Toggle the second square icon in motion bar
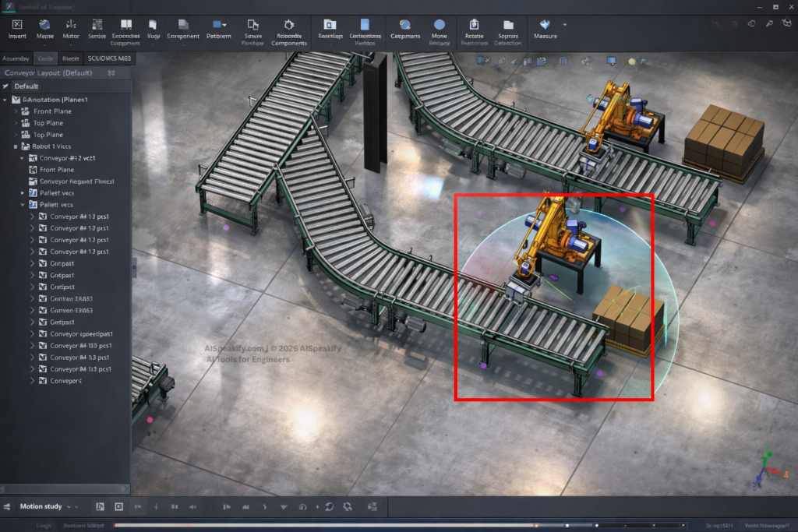This screenshot has width=798, height=532. [x=118, y=506]
